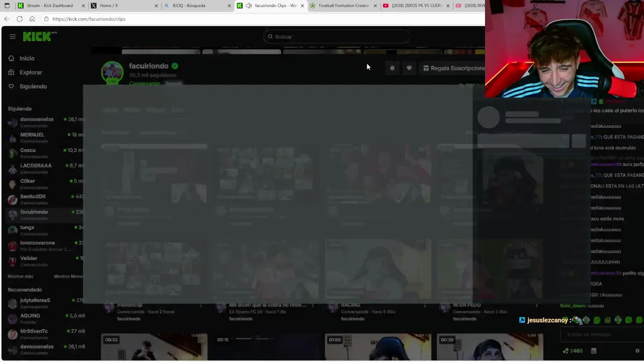Click the browser home icon
Viewport: 644px width, 362px height.
tap(32, 19)
